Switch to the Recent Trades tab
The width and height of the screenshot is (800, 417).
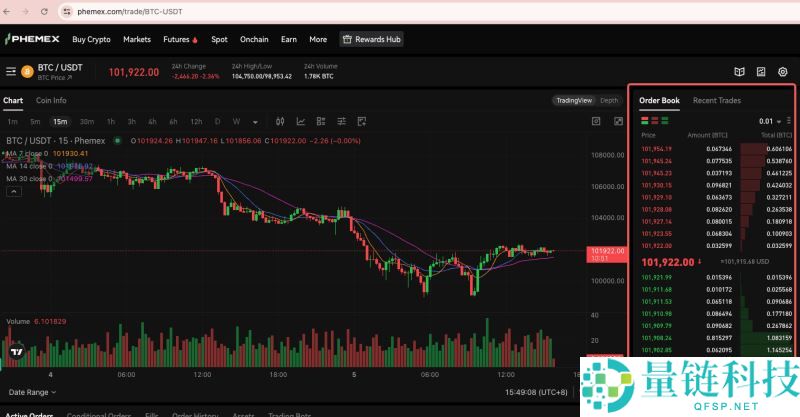[x=716, y=100]
